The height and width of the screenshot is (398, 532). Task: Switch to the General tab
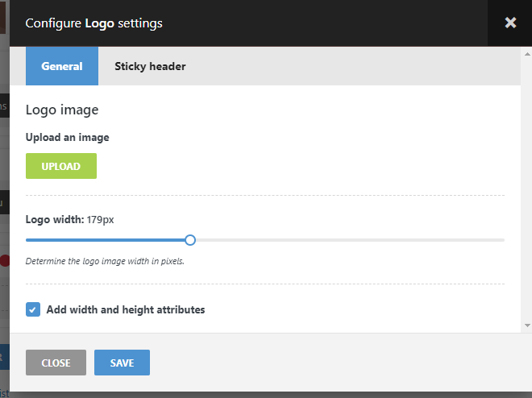62,66
